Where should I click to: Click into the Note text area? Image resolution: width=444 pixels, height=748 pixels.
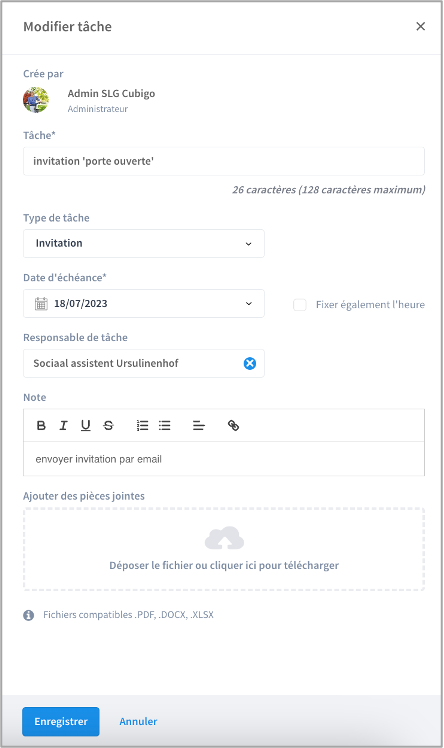224,459
